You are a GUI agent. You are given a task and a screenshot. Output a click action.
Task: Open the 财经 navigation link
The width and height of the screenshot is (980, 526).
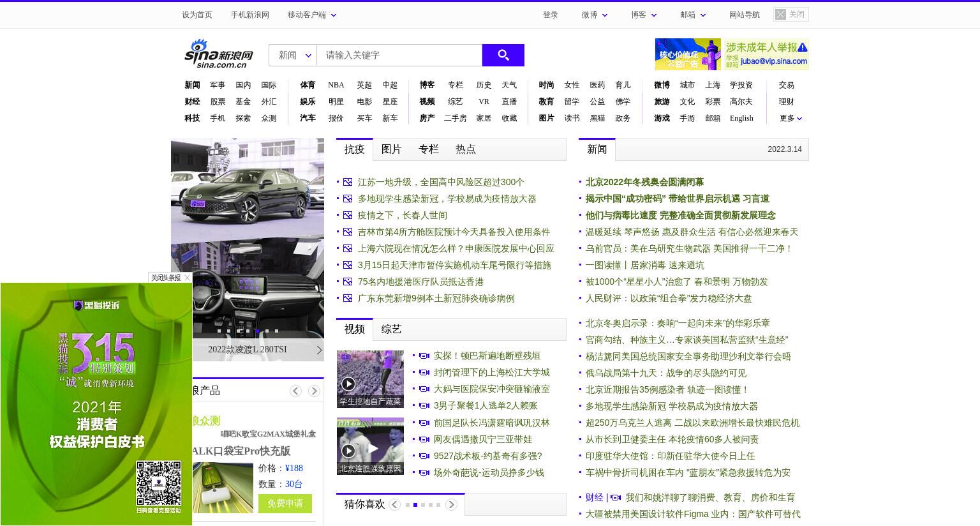pyautogui.click(x=192, y=101)
